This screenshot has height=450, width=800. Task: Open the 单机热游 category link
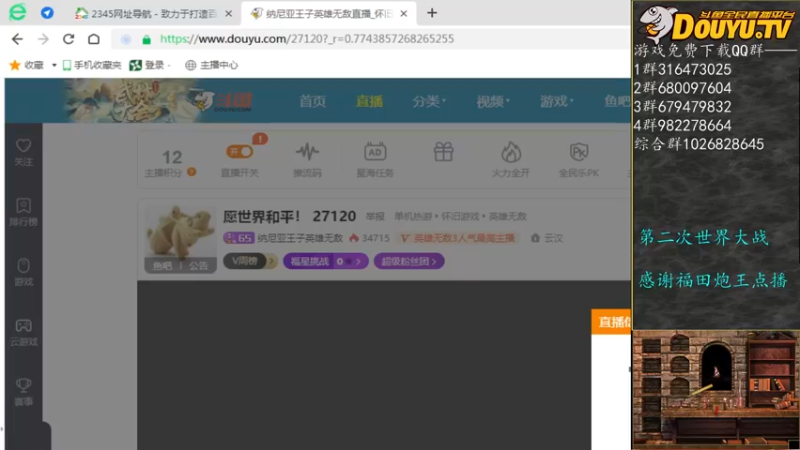[413, 216]
